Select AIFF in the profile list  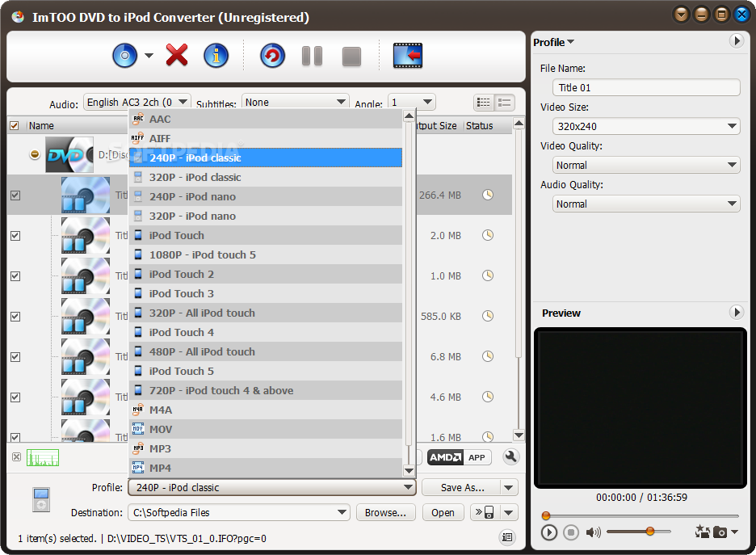coord(266,138)
